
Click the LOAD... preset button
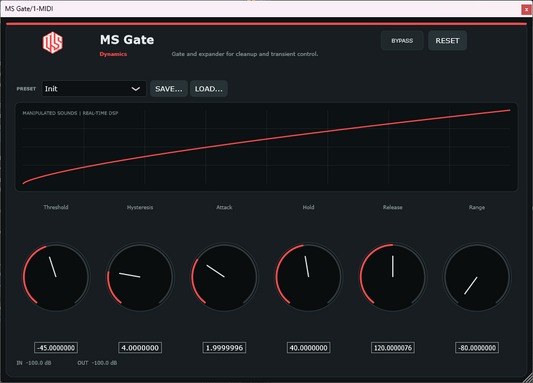pyautogui.click(x=209, y=89)
